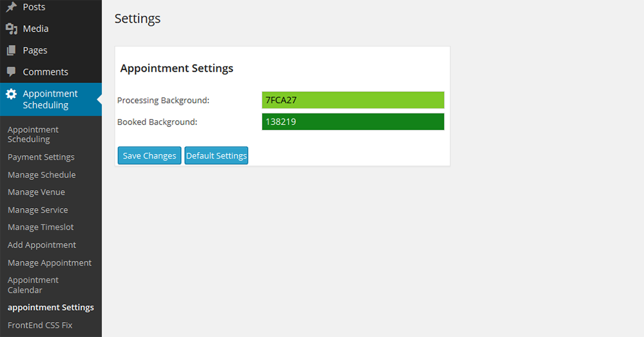Open the Appointment Calendar submenu item
The image size is (644, 337).
[33, 285]
